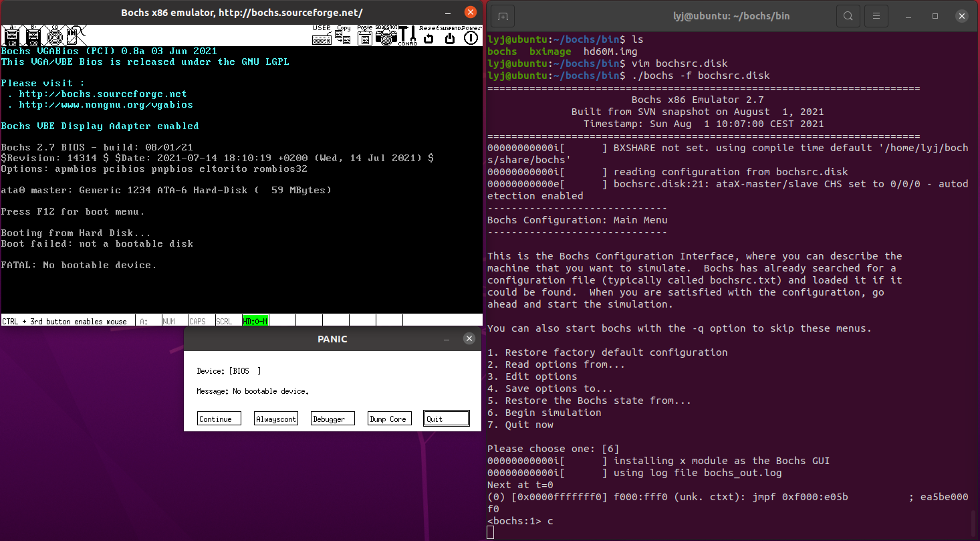
Task: Click the Bochs x86 emulator window title bar
Action: pos(242,13)
